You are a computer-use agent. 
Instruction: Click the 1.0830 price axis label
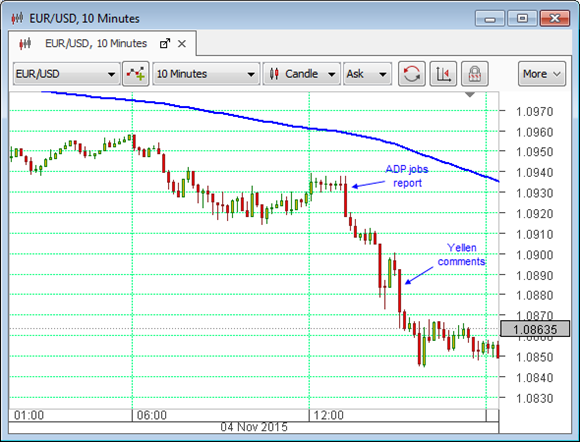click(535, 398)
